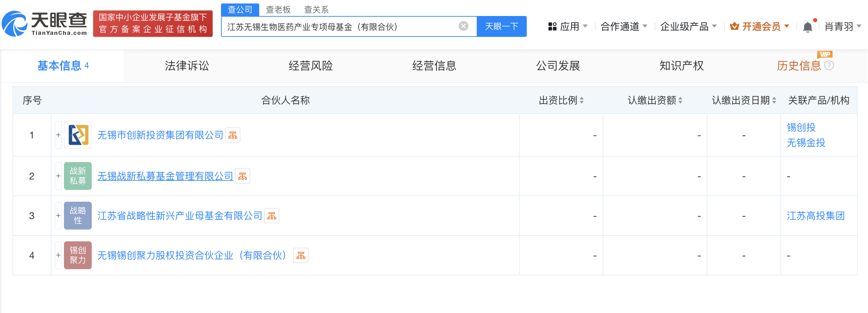Open the 股权结构 icon beside 无锡市创新投资集团有限公司
The width and height of the screenshot is (868, 313).
click(x=234, y=135)
